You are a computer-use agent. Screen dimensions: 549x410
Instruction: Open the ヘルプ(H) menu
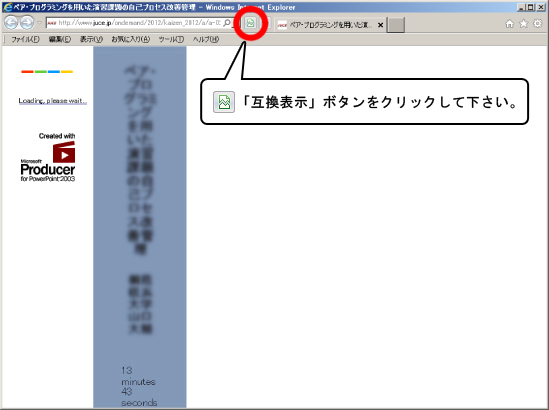[x=206, y=39]
